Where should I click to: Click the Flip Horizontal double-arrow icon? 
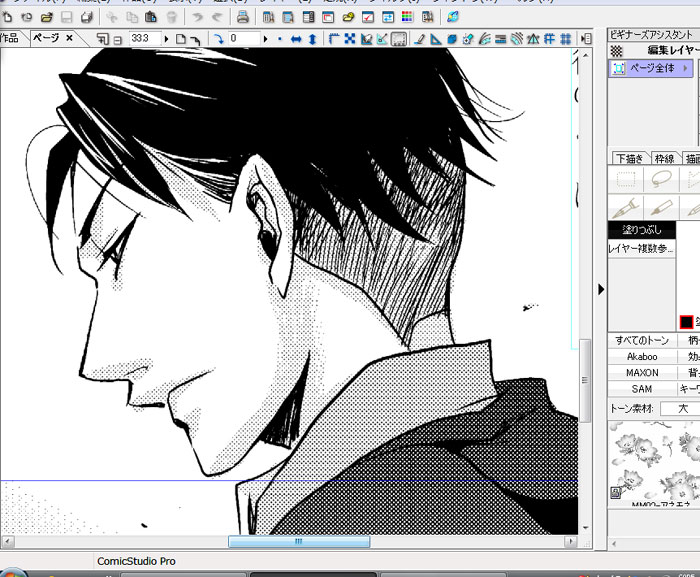coord(296,39)
